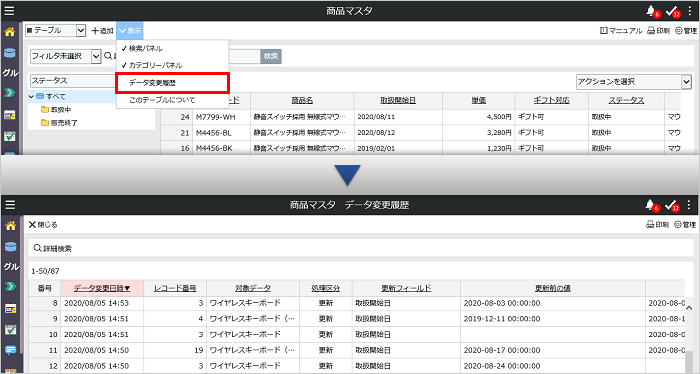Click green double-arrow icon in データ変更履歴 window sidebar
Viewport: 700px width, 374px height.
(x=10, y=286)
